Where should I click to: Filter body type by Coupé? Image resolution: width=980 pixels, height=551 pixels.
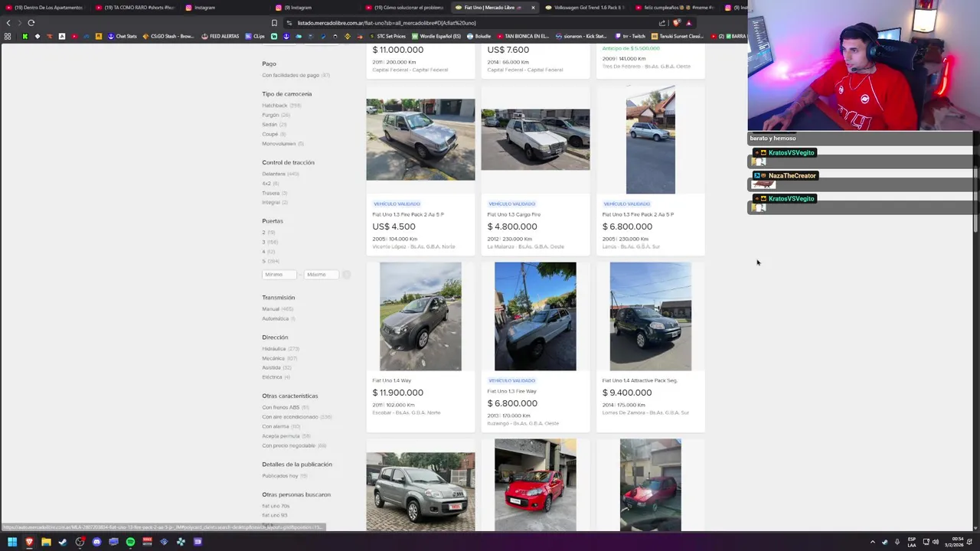[273, 134]
